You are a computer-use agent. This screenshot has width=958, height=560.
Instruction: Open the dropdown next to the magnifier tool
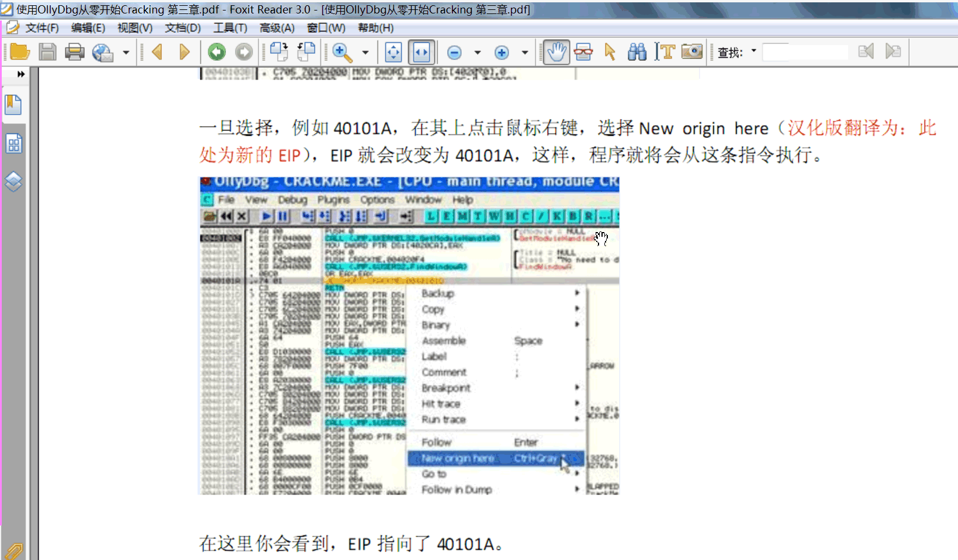click(365, 53)
